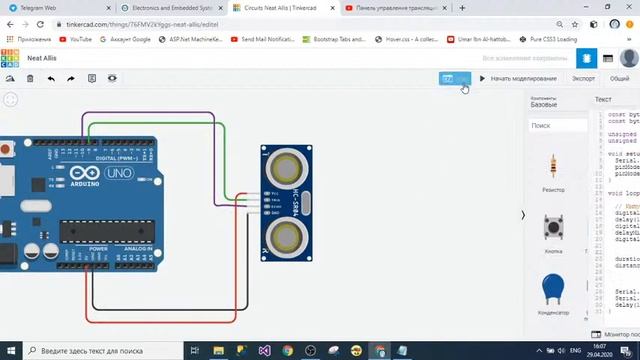Click the Tinkercad logo
Viewport: 640px width, 360px height.
(x=10, y=58)
